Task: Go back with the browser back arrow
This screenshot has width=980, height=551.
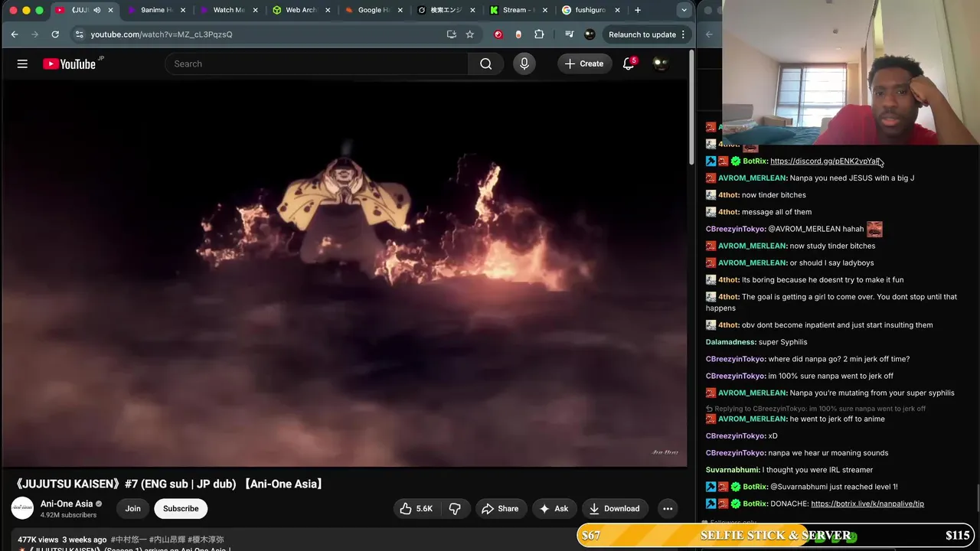Action: click(15, 34)
